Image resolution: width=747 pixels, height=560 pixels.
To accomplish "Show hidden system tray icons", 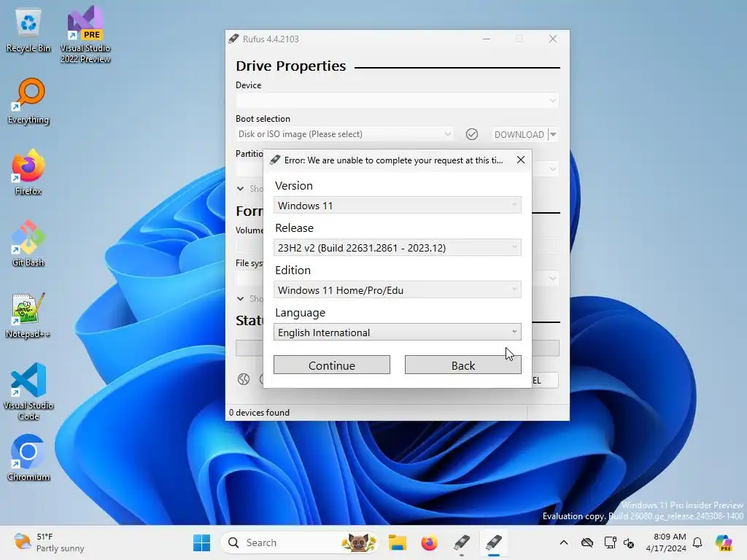I will click(x=564, y=542).
